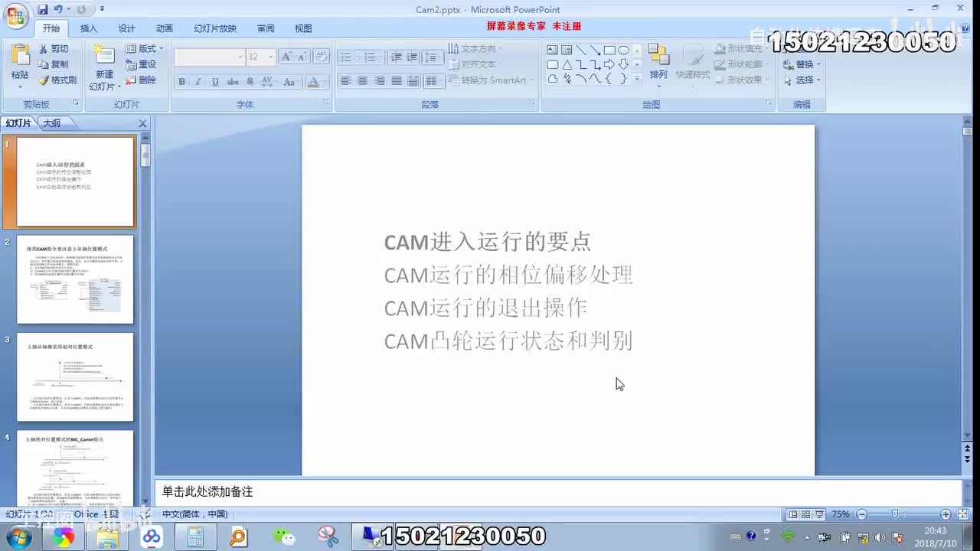Toggle underline formatting
980x551 pixels.
(215, 81)
